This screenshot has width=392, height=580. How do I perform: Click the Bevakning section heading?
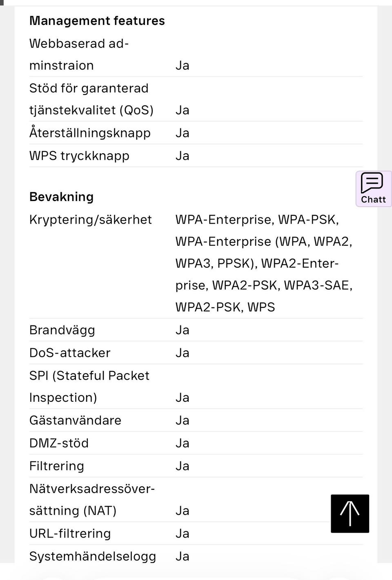tap(62, 197)
